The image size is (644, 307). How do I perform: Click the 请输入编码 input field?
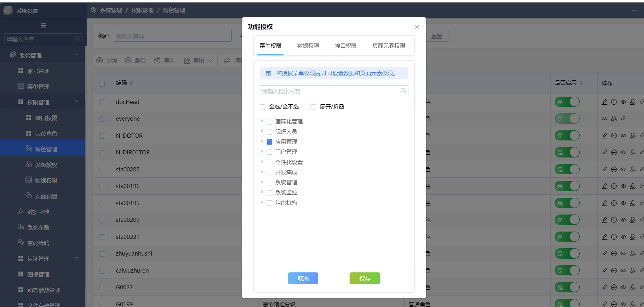(x=173, y=36)
